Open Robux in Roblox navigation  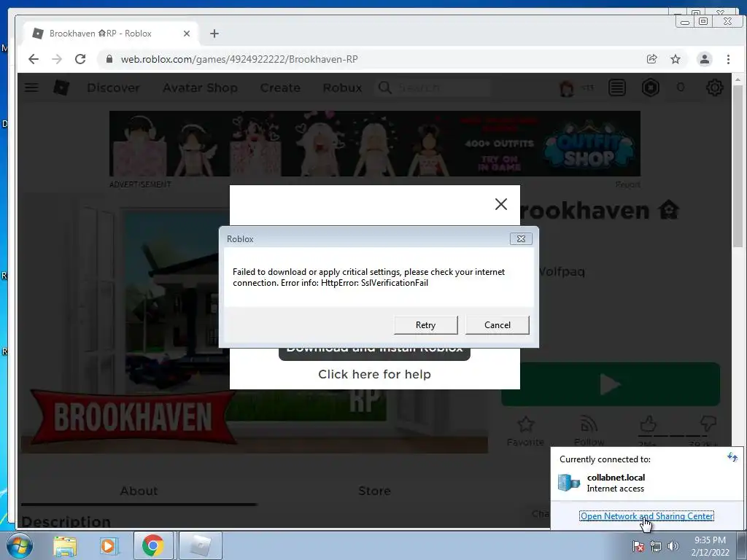click(342, 87)
